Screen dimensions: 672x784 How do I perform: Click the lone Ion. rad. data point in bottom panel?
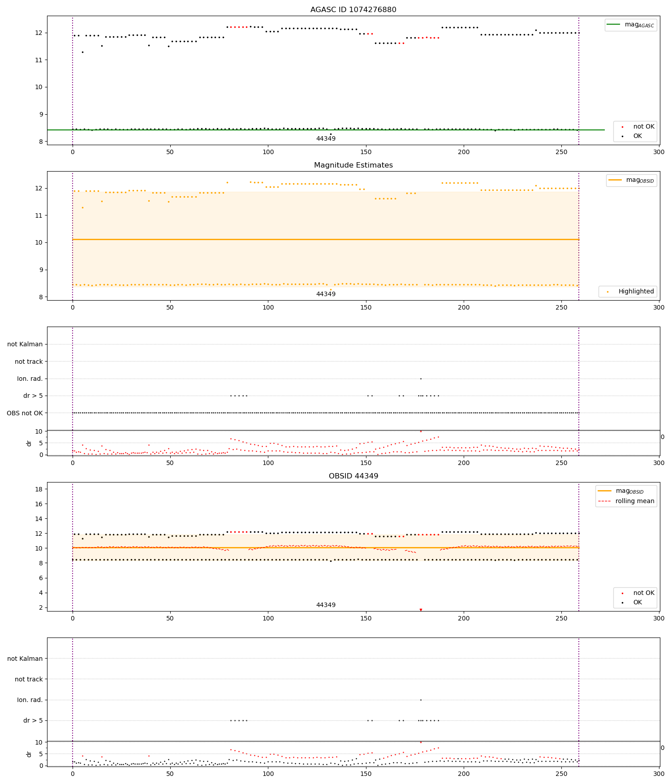pos(421,700)
